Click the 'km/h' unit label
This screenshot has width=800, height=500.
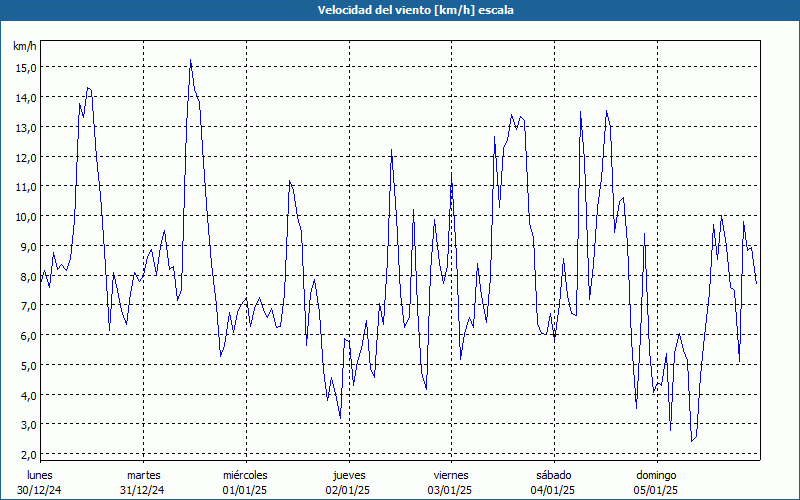(24, 46)
